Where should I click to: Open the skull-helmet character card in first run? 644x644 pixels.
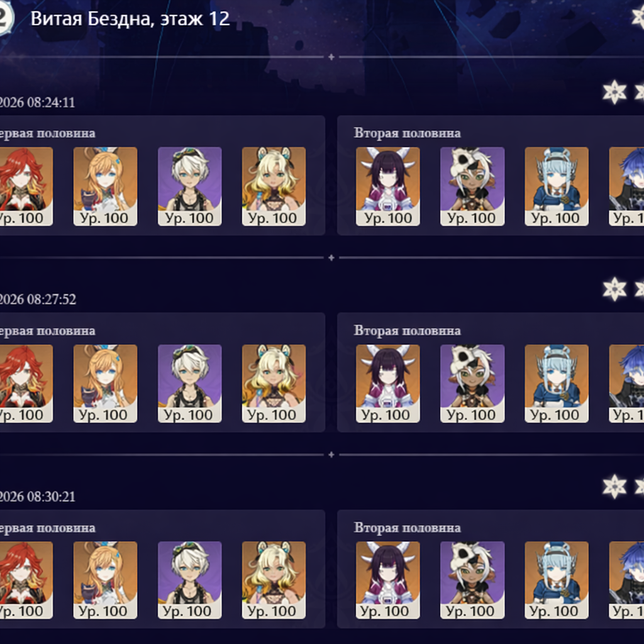[472, 186]
